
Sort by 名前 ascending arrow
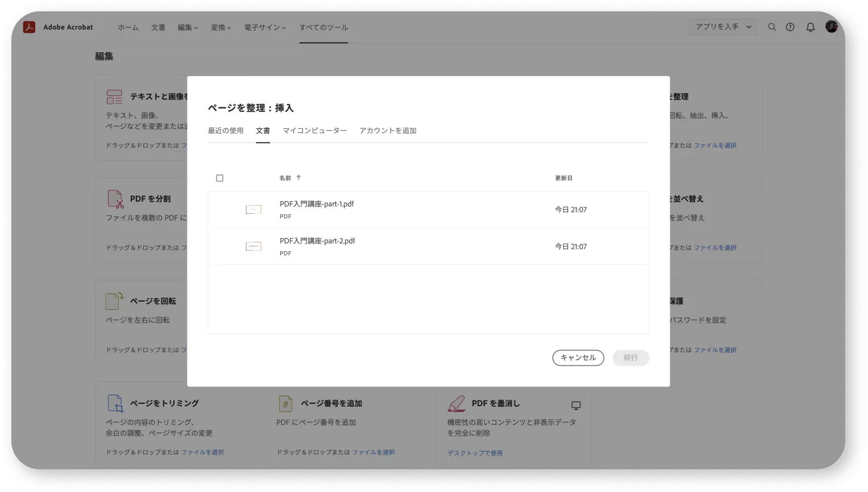[298, 178]
